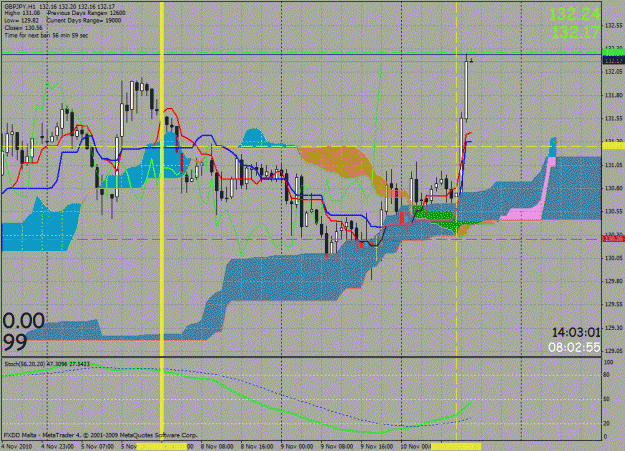Click the red price tag on price axis
Image resolution: width=625 pixels, height=451 pixels.
[613, 238]
